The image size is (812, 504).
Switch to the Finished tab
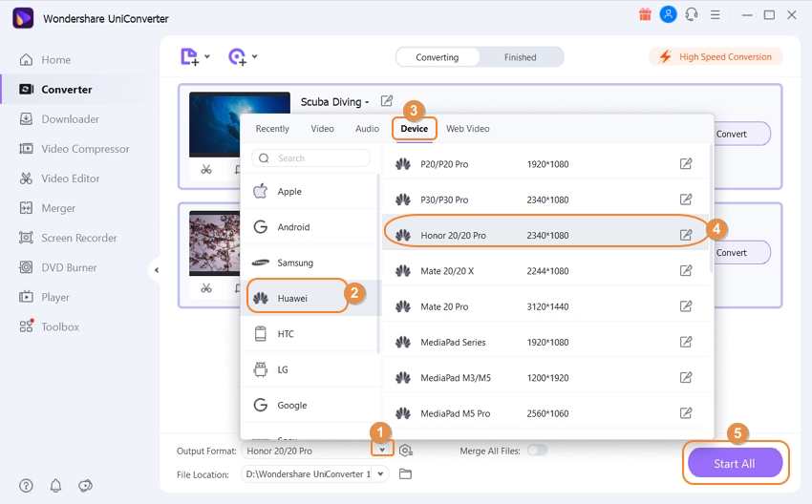(520, 57)
